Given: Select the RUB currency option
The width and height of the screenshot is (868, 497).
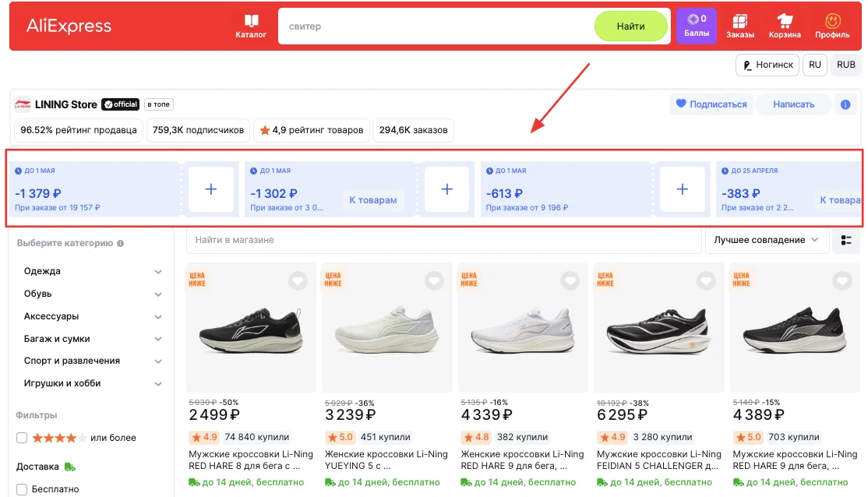Looking at the screenshot, I should [x=845, y=65].
